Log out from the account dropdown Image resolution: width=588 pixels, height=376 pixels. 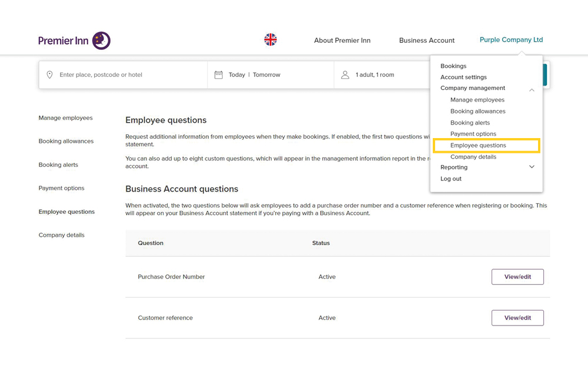pos(451,179)
